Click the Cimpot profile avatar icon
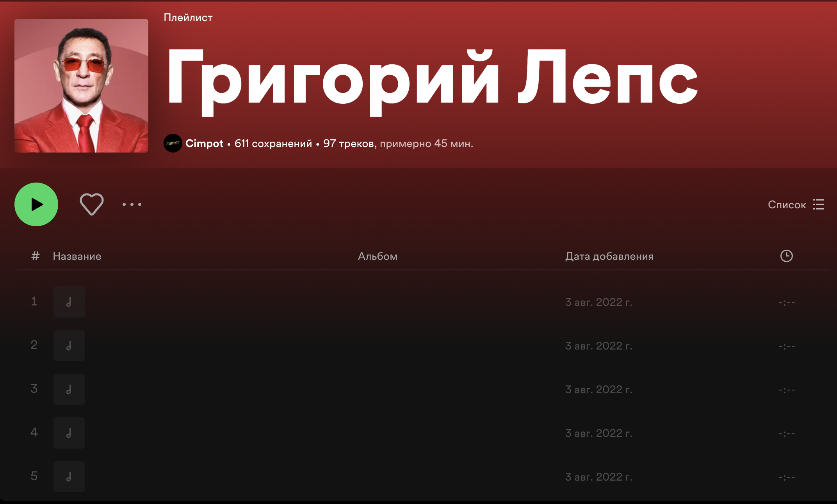 [173, 143]
